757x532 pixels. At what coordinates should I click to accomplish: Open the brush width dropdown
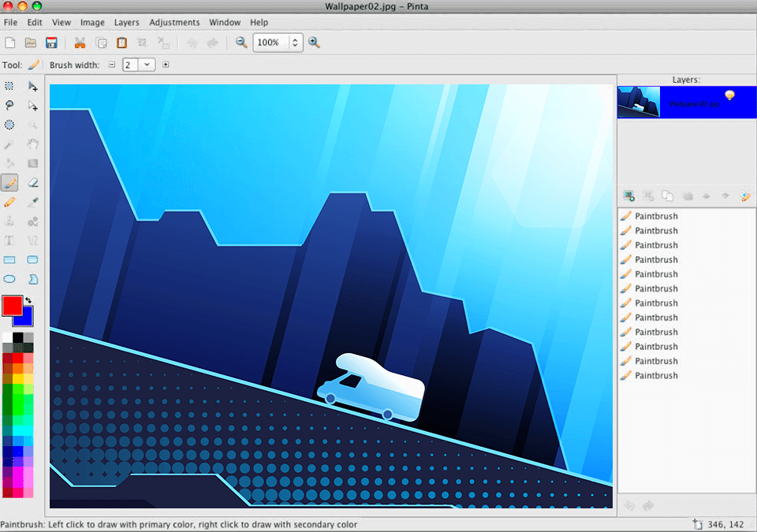pos(147,65)
